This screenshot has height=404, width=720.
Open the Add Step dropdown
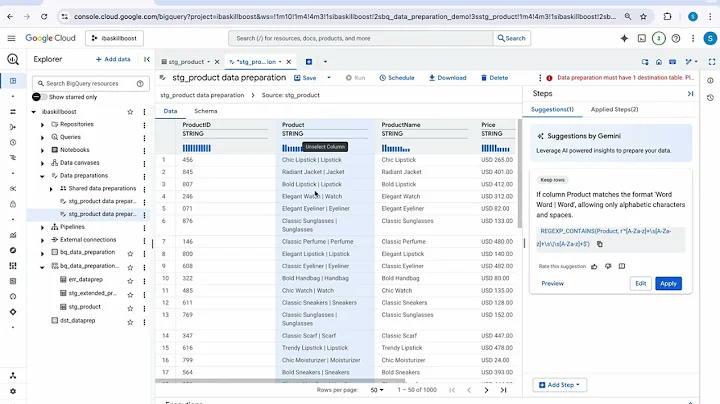559,385
